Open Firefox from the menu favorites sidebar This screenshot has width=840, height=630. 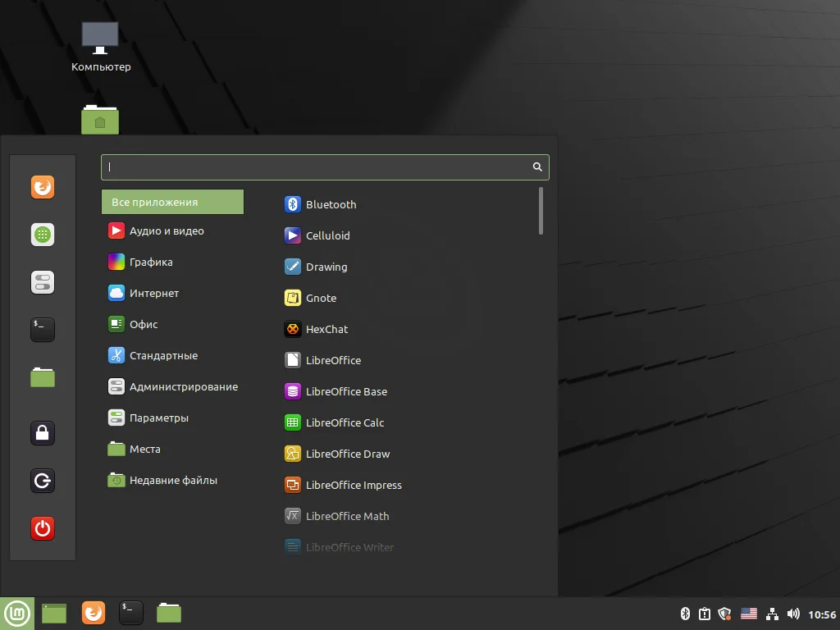pyautogui.click(x=43, y=187)
